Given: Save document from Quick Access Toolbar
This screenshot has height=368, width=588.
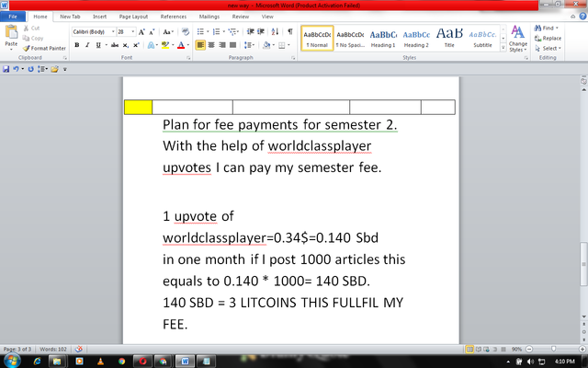Looking at the screenshot, I should [x=6, y=69].
